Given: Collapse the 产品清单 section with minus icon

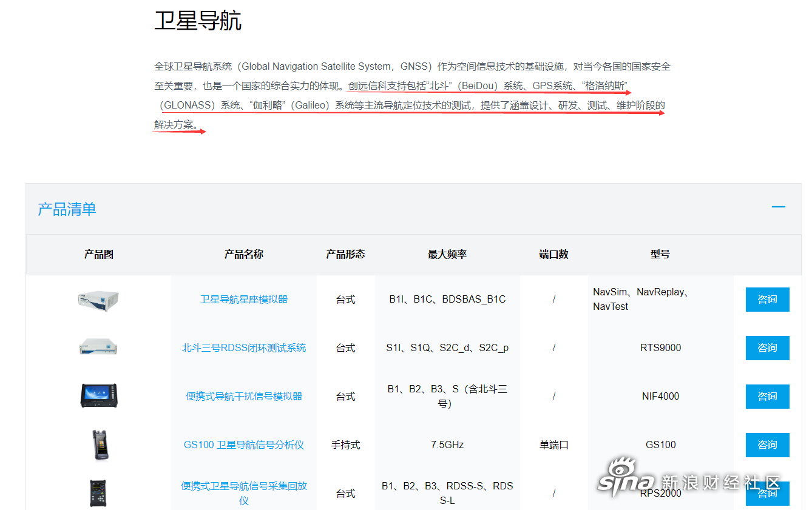Looking at the screenshot, I should coord(779,207).
